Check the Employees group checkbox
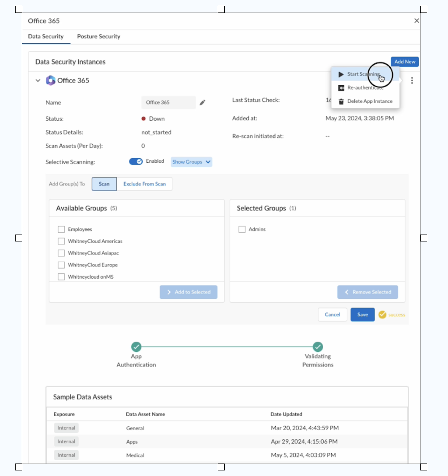 coord(61,229)
